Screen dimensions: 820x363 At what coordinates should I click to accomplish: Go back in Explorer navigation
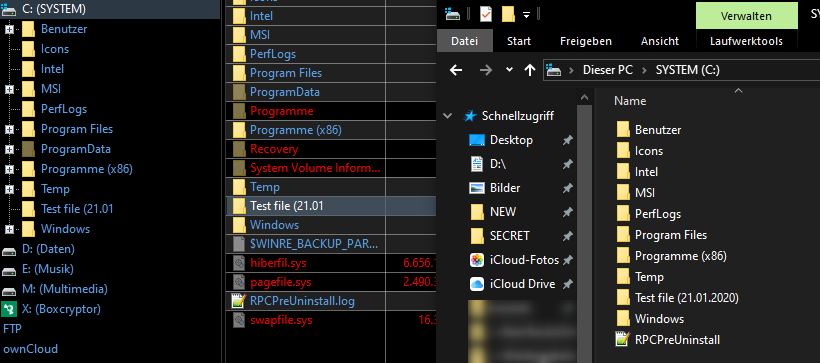(456, 70)
